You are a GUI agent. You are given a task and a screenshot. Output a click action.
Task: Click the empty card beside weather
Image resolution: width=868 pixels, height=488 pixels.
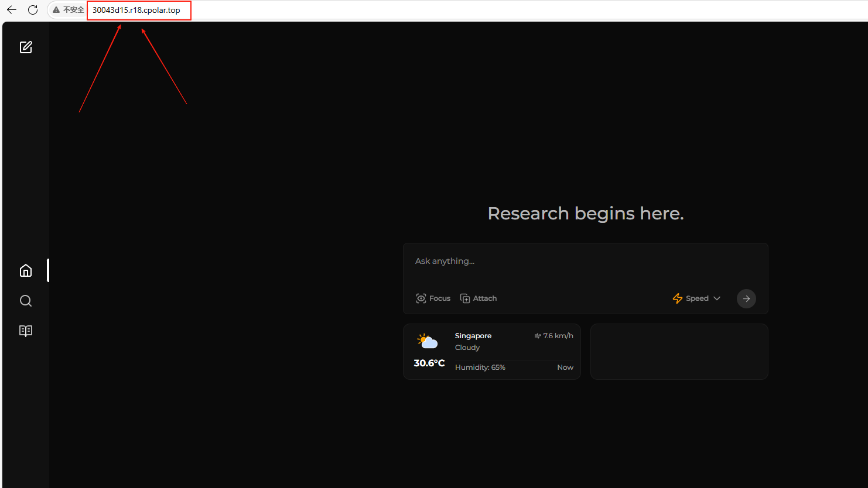pos(679,352)
